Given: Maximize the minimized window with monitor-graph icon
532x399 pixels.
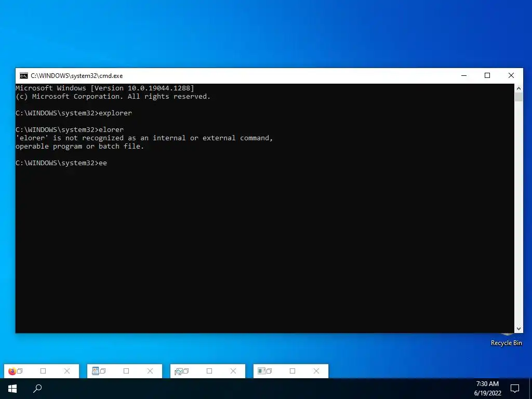Looking at the screenshot, I should click(x=209, y=371).
